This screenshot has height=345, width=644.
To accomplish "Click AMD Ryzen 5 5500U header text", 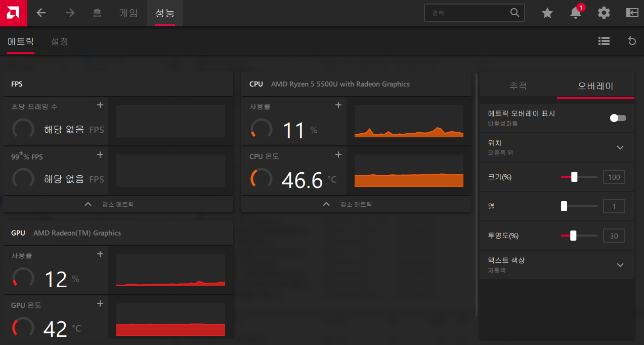I will (340, 84).
